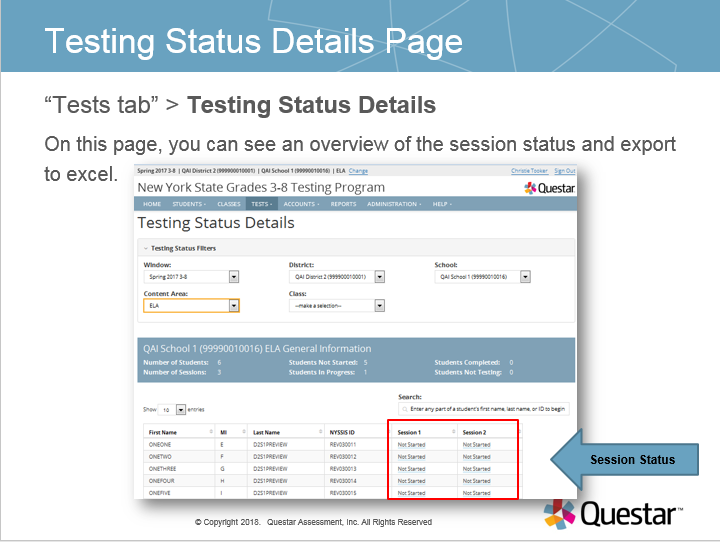
Task: Open the Show entries count dropdown
Action: [x=172, y=410]
